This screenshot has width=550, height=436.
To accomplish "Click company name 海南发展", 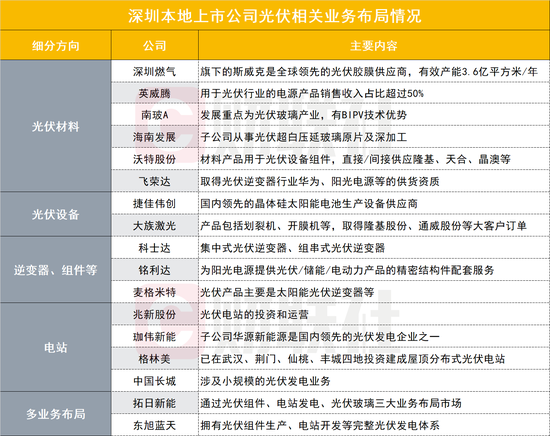I will [154, 137].
